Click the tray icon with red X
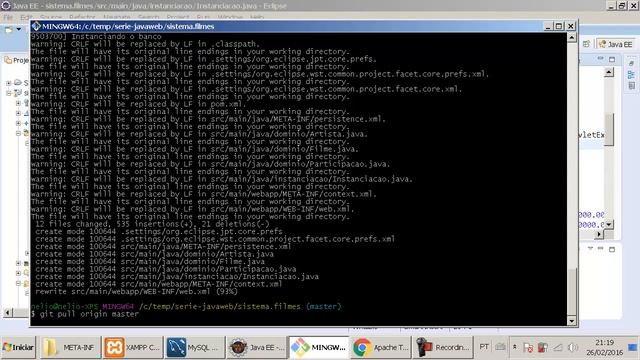Image resolution: width=640 pixels, height=360 pixels. [528, 347]
